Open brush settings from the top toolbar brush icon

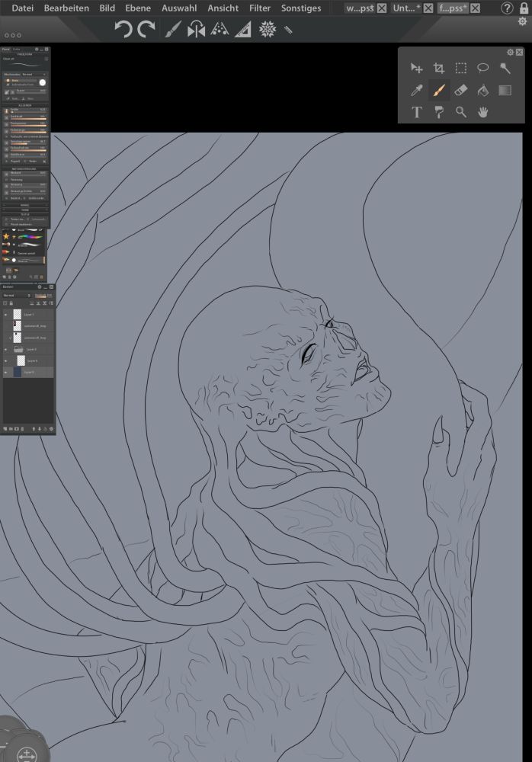(173, 30)
